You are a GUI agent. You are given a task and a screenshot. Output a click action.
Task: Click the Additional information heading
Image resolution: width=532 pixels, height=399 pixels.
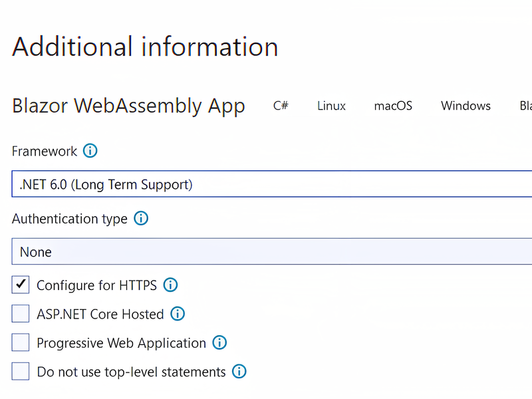point(145,47)
